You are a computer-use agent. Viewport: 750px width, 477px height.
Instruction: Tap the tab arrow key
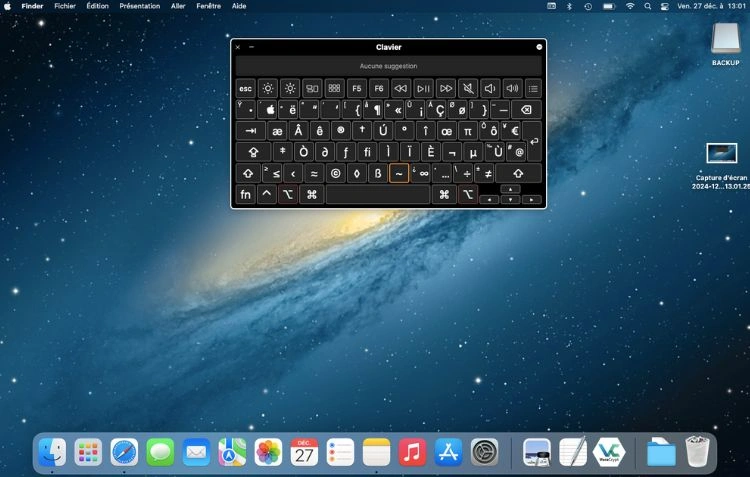point(251,131)
